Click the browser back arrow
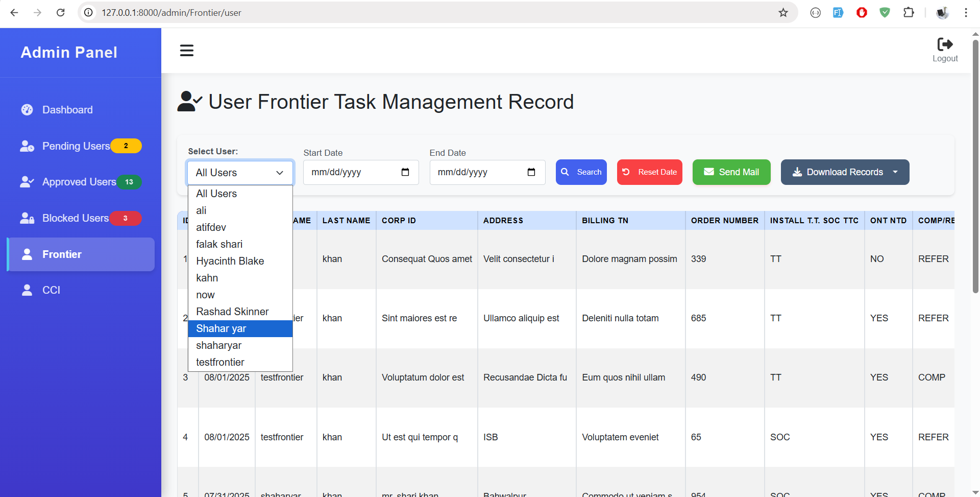 point(14,13)
